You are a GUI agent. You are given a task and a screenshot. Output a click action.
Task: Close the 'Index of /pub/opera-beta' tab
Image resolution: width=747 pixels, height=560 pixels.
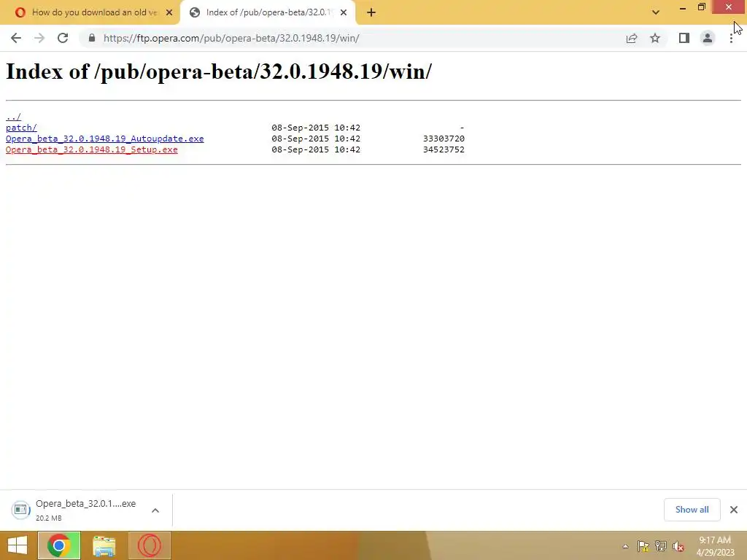click(x=344, y=13)
